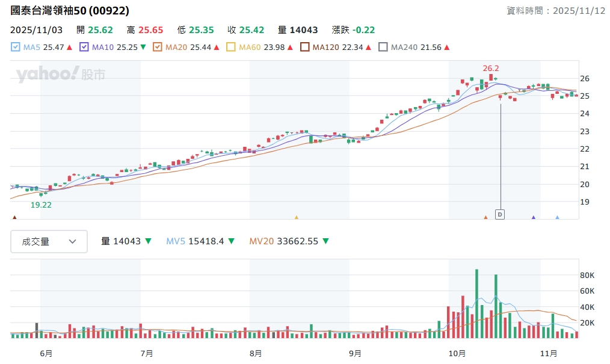Click the light blue triangle marker in November

point(557,217)
